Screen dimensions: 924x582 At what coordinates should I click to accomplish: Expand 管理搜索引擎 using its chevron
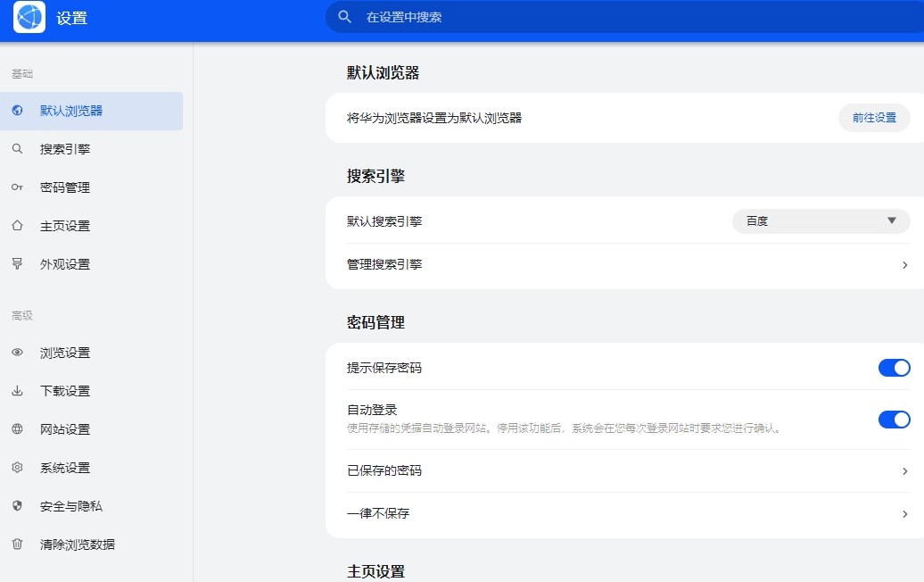point(903,265)
